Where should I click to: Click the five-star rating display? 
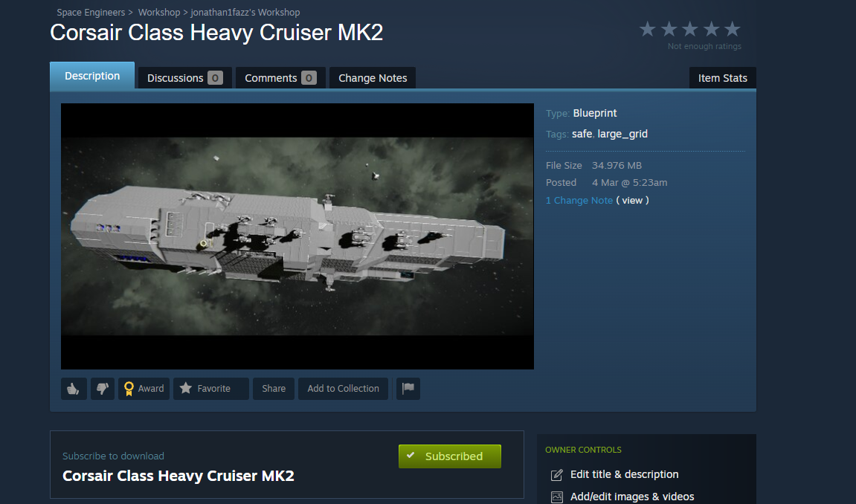point(690,29)
